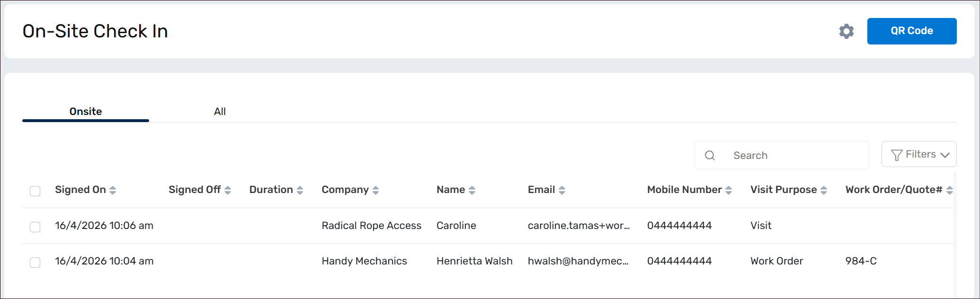Sort by Signed On column arrows
Screen dimensions: 980x299
pyautogui.click(x=113, y=190)
